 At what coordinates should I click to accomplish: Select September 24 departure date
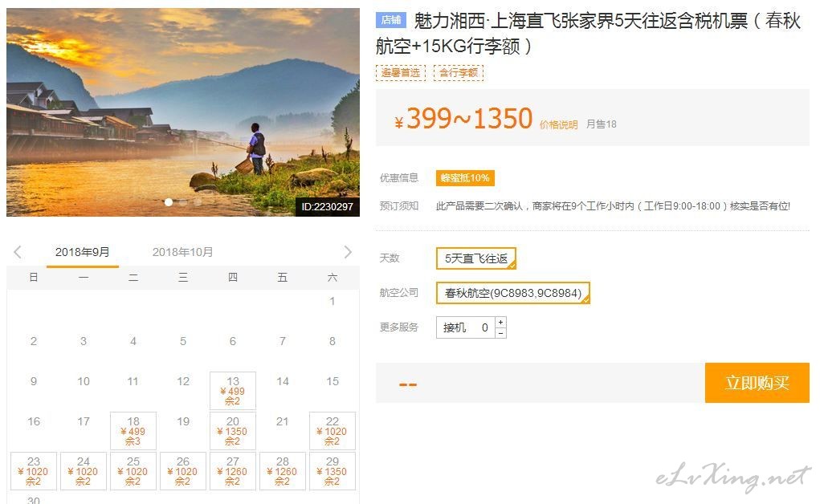(x=84, y=471)
